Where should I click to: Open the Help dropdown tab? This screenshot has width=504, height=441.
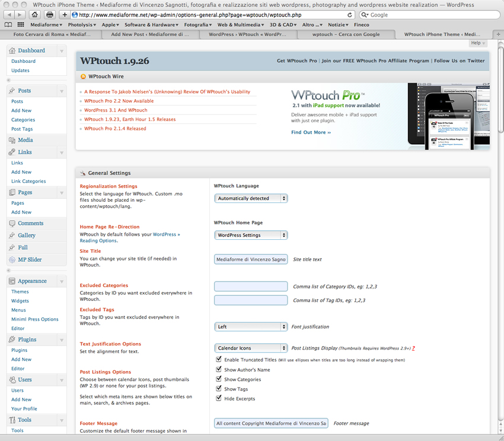(478, 43)
